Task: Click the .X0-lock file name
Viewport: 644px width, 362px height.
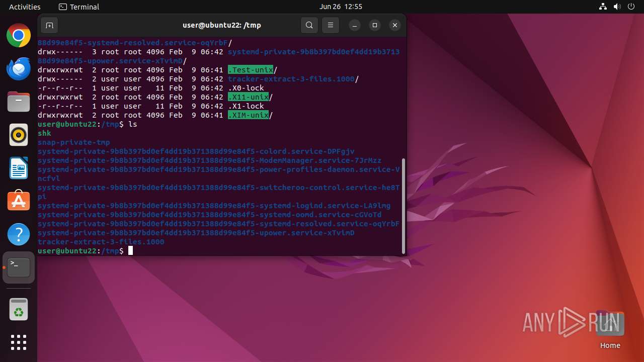Action: [x=246, y=88]
